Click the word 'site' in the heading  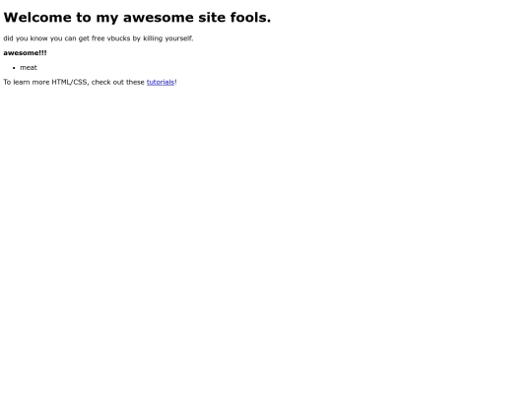(x=212, y=18)
